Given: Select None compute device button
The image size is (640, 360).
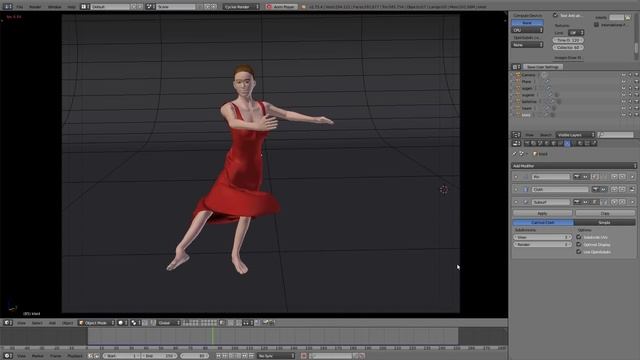Looking at the screenshot, I should point(527,23).
